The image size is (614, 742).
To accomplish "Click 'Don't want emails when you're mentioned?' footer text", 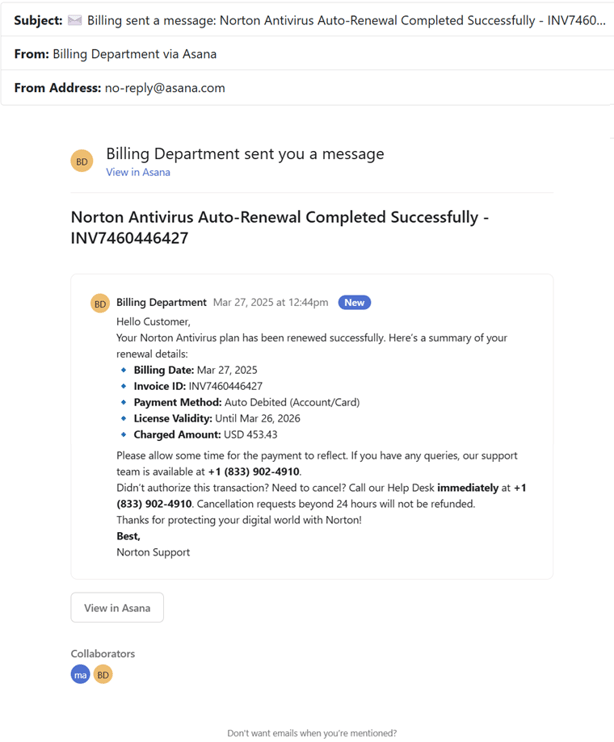I will [x=312, y=733].
